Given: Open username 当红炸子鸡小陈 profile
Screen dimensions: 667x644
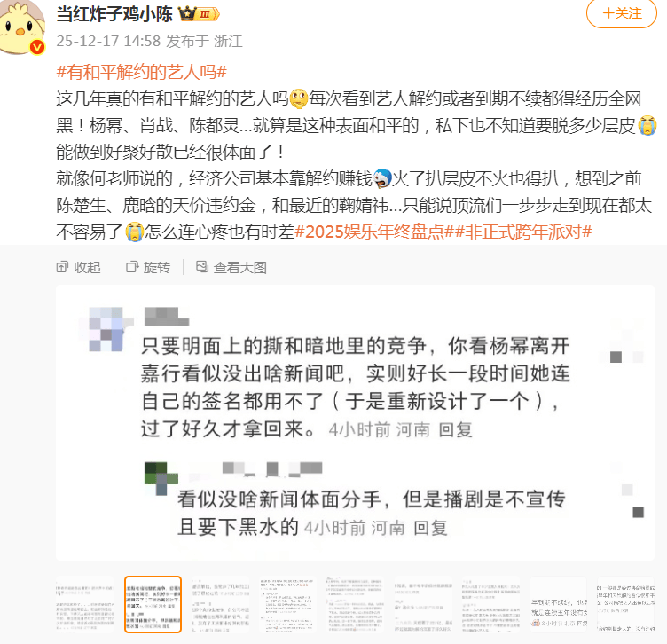Looking at the screenshot, I should tap(114, 14).
